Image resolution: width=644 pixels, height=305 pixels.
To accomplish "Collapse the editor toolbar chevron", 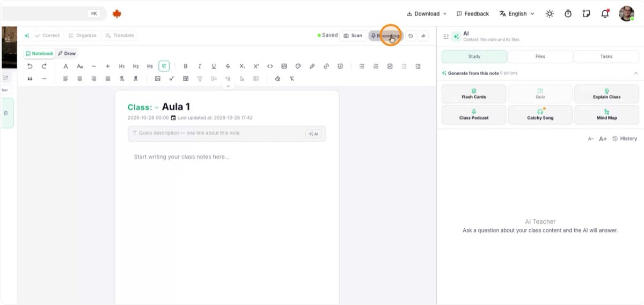I will point(228,86).
